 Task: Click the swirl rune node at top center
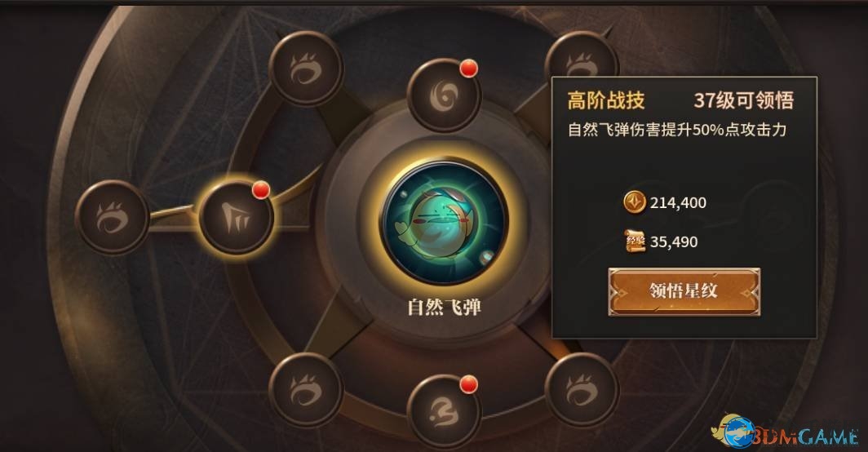coord(444,95)
